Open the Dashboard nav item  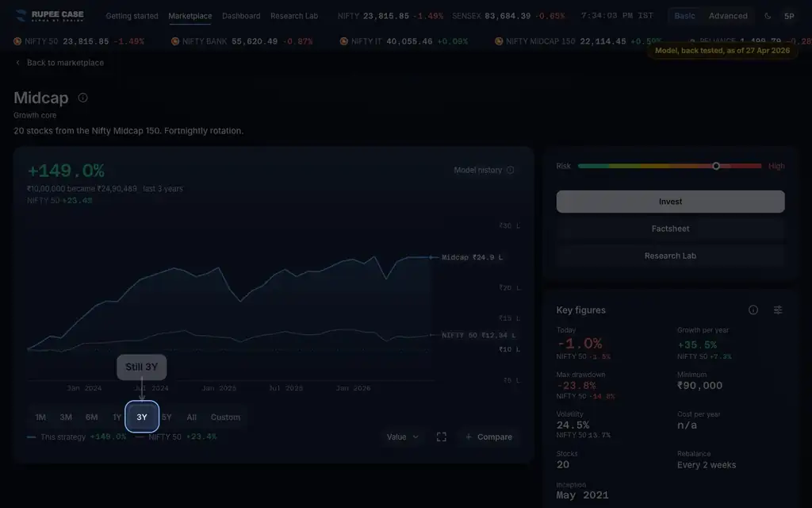pyautogui.click(x=241, y=16)
